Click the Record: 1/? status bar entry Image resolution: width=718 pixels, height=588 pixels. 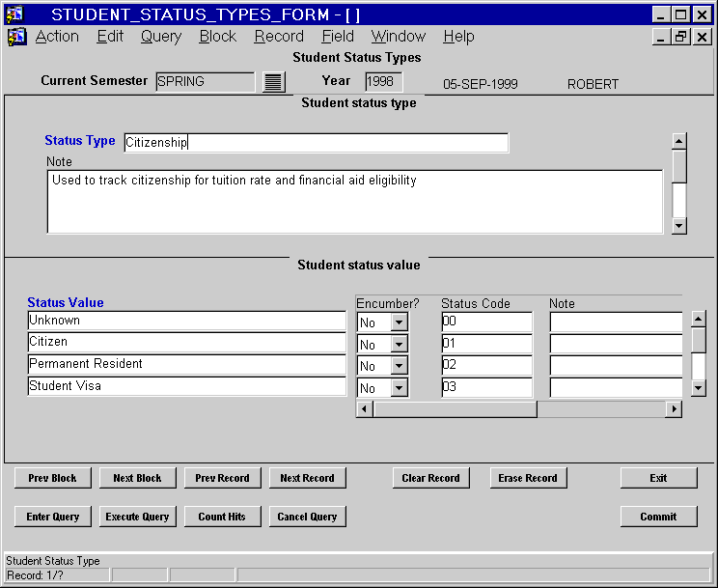pos(57,575)
